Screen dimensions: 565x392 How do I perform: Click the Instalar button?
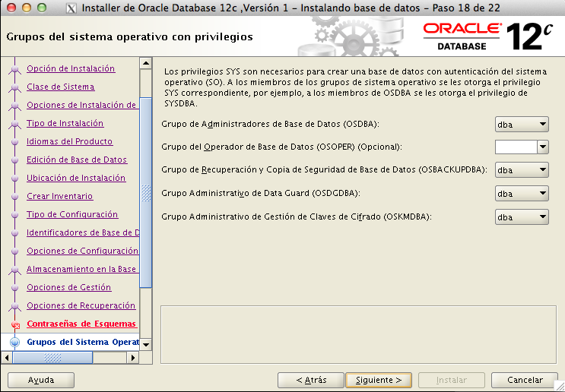[x=452, y=380]
